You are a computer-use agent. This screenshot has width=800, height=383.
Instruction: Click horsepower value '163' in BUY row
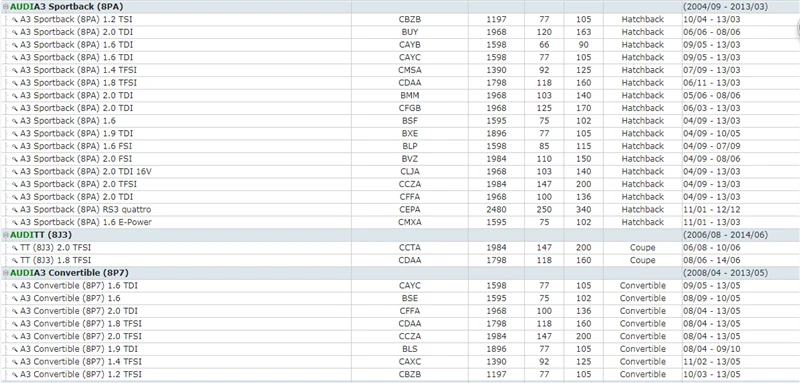point(584,32)
